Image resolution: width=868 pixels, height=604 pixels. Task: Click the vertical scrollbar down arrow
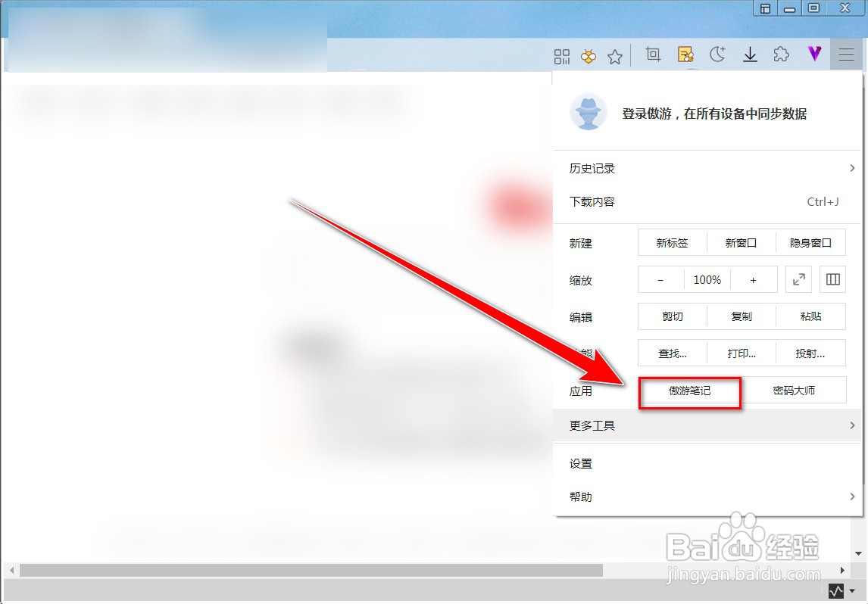point(859,554)
